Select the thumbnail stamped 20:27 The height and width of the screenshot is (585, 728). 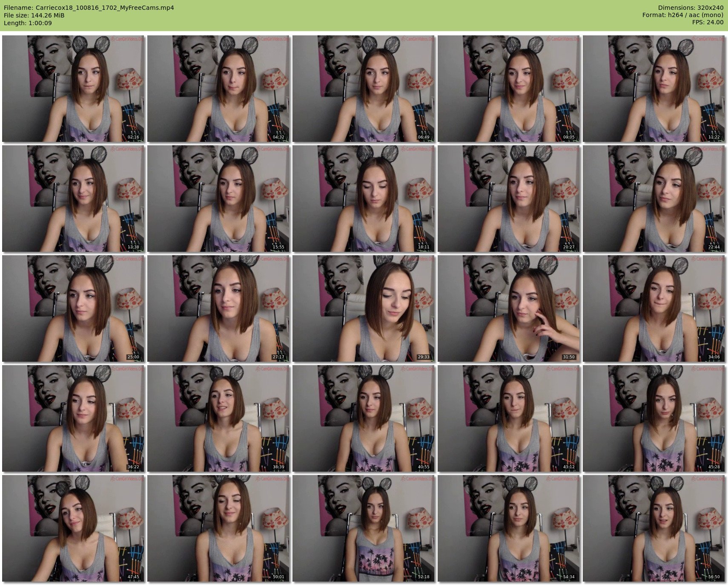click(x=509, y=199)
